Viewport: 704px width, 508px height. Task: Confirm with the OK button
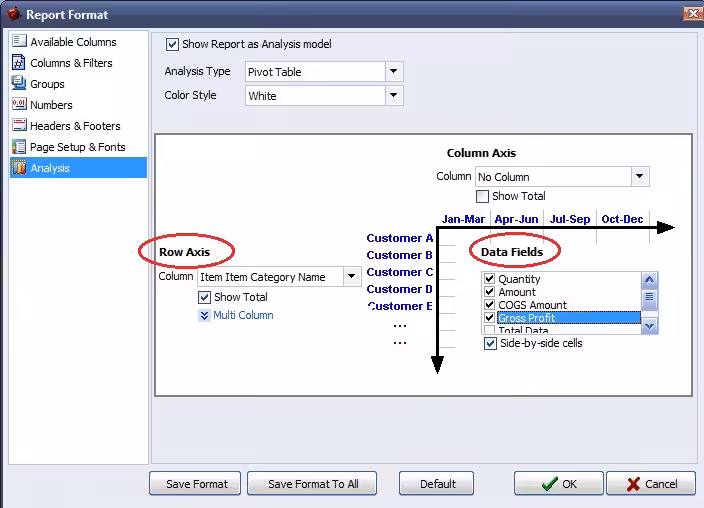[x=559, y=484]
